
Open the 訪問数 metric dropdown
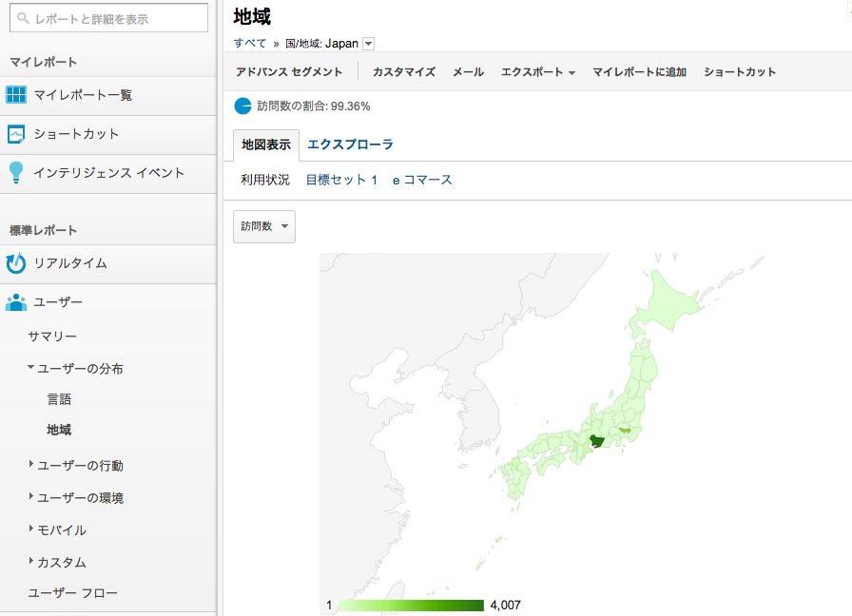(263, 226)
